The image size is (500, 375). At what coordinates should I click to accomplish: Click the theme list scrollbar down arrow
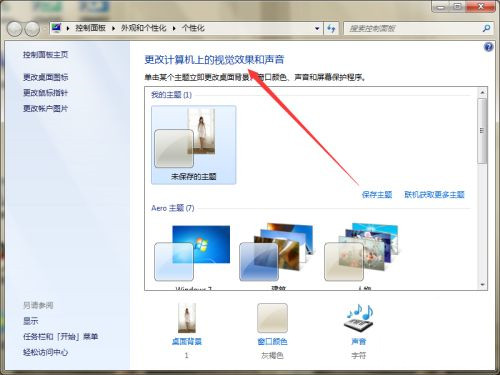[482, 285]
